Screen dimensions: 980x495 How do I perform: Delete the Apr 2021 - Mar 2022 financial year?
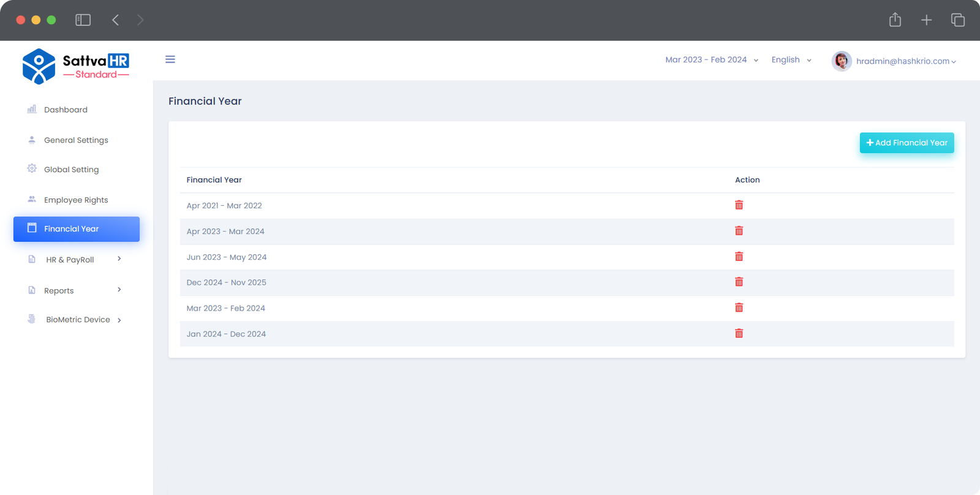point(739,205)
